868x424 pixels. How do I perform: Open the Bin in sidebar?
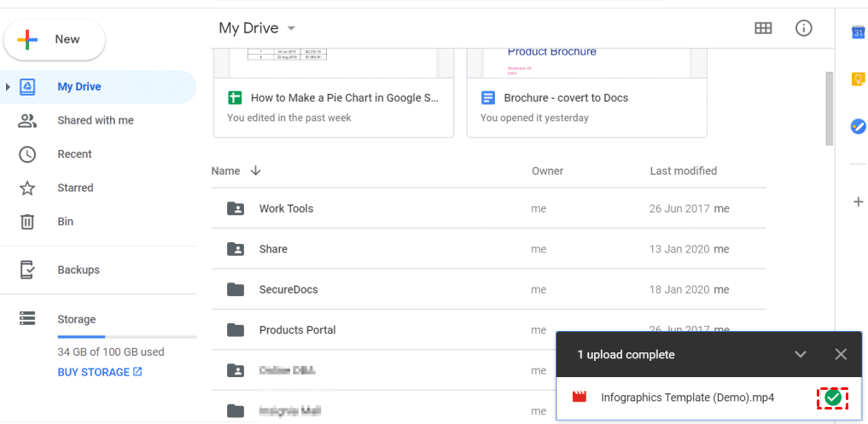(65, 222)
